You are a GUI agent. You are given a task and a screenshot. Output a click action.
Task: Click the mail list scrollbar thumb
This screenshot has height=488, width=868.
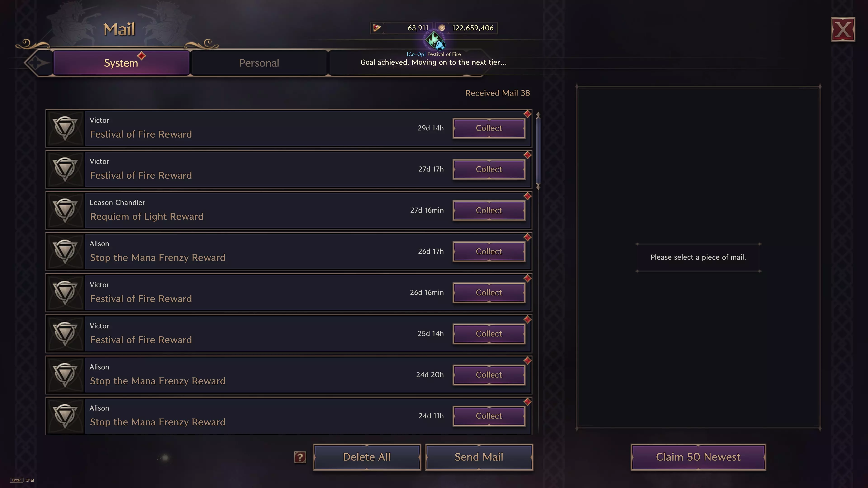coord(538,150)
